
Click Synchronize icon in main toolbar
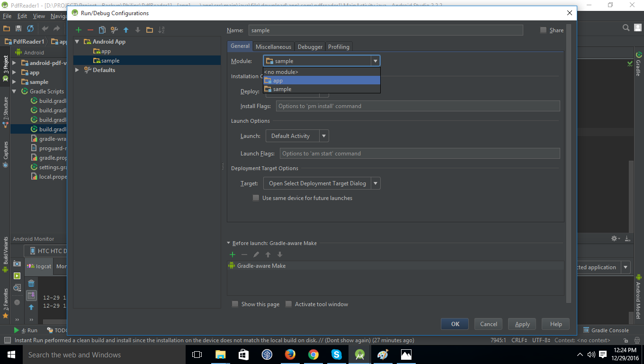(x=30, y=28)
